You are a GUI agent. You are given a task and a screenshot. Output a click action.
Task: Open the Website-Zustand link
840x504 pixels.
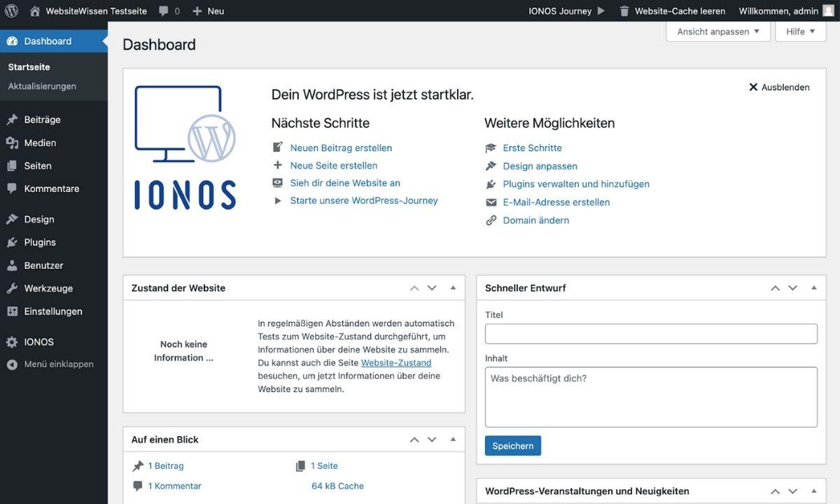396,363
